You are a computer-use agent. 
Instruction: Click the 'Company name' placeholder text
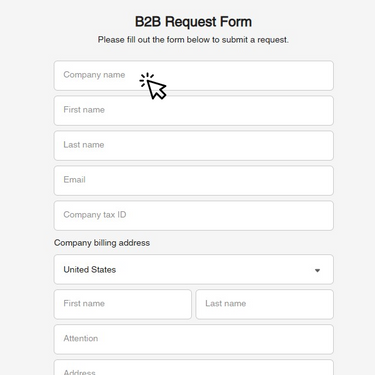(94, 75)
